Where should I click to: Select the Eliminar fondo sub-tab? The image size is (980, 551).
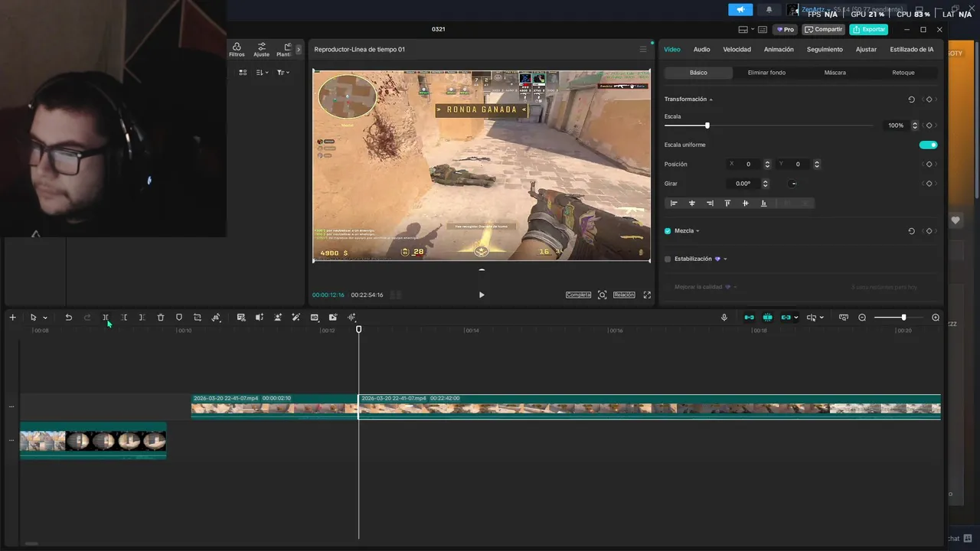[x=766, y=73]
